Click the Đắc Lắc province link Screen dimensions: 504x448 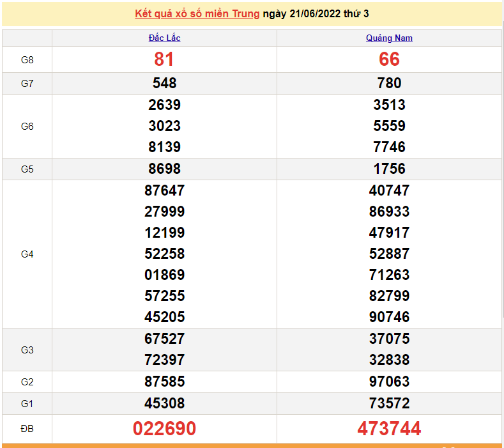tap(164, 38)
